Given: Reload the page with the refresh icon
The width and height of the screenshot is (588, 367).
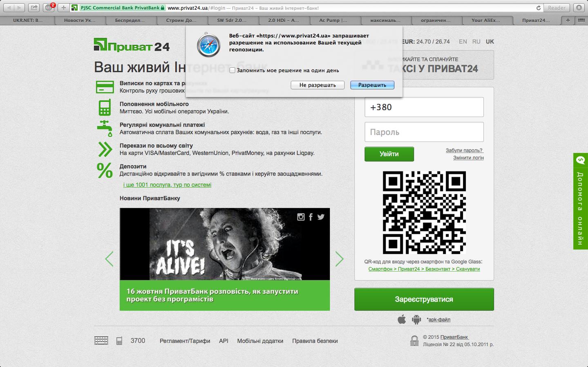Looking at the screenshot, I should point(539,8).
